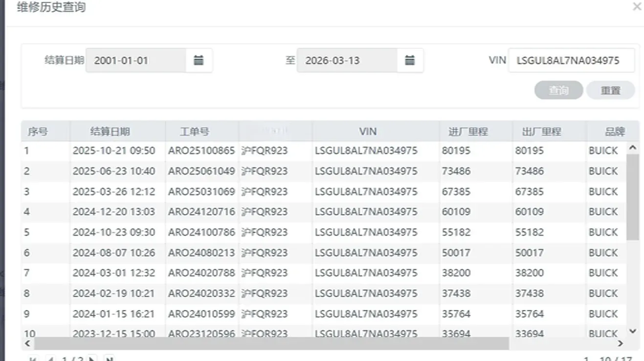
Task: Click the 进厂里程 column header
Action: 468,132
